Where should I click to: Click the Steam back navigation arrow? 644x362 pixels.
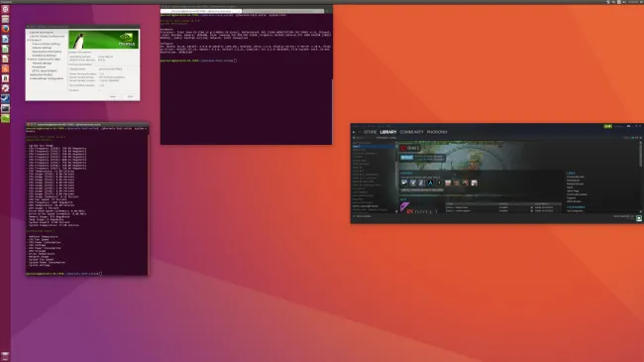click(x=354, y=132)
